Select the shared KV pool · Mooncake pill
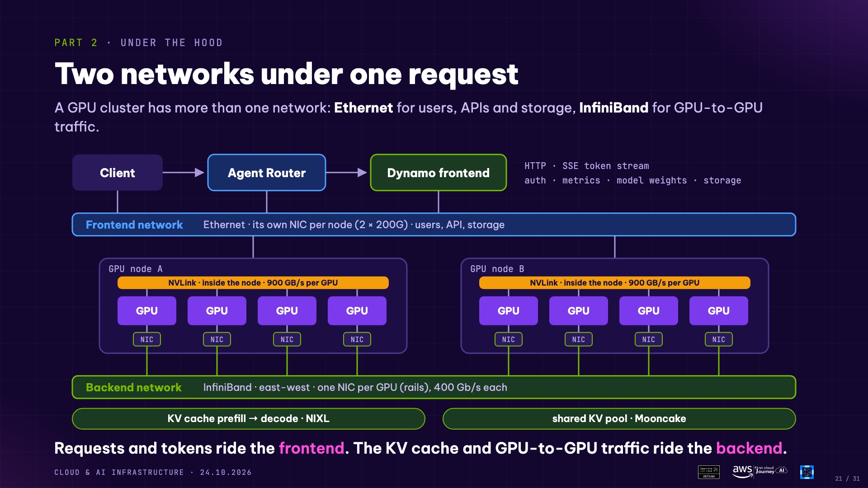The width and height of the screenshot is (868, 488). click(x=619, y=419)
